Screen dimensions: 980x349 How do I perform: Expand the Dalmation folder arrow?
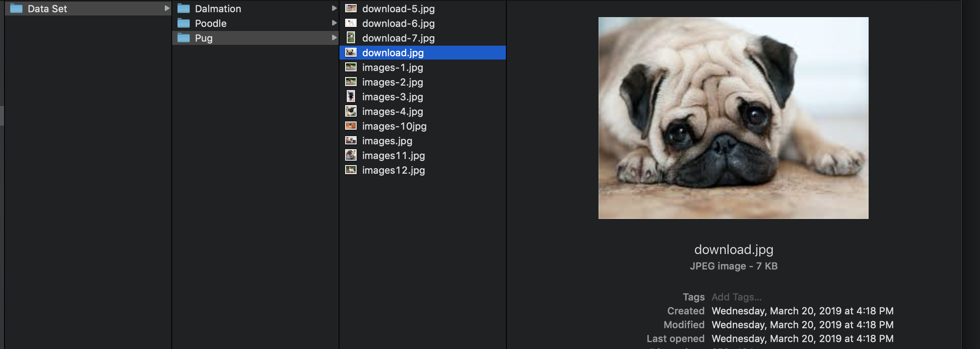(x=334, y=9)
